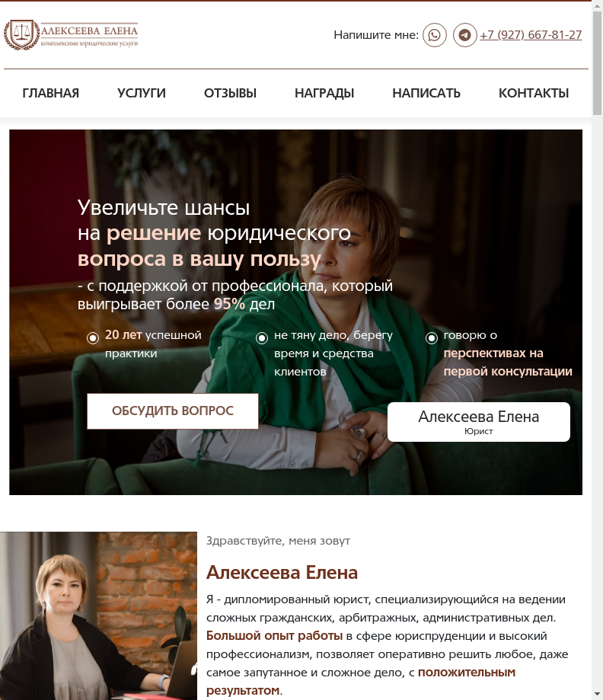Click bullet icon beside '20 лет успешной практики'
The width and height of the screenshot is (603, 700).
click(93, 338)
